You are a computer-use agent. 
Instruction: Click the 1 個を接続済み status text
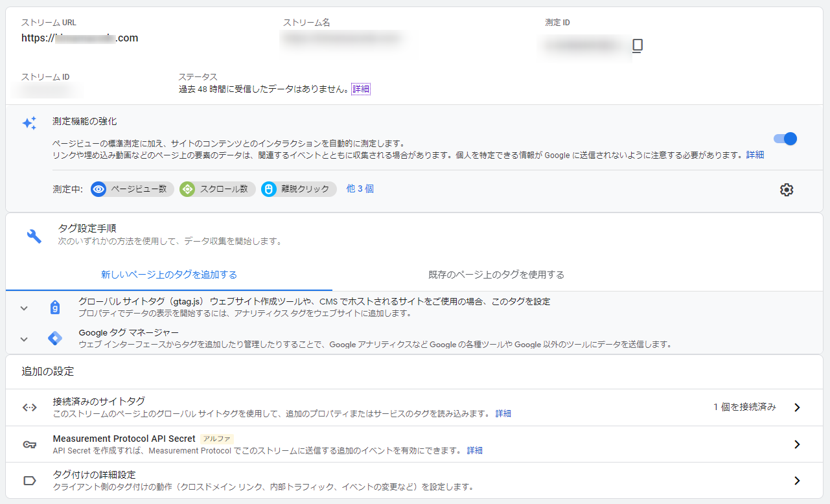[x=745, y=407]
